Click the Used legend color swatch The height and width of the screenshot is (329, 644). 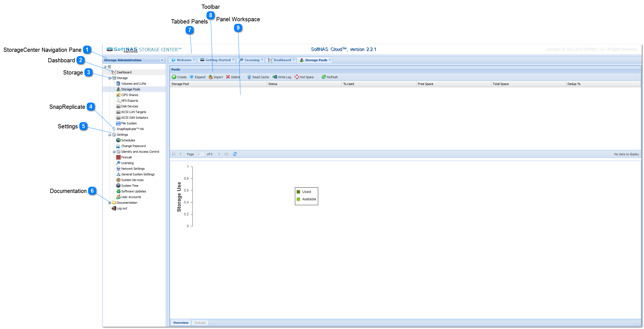298,192
